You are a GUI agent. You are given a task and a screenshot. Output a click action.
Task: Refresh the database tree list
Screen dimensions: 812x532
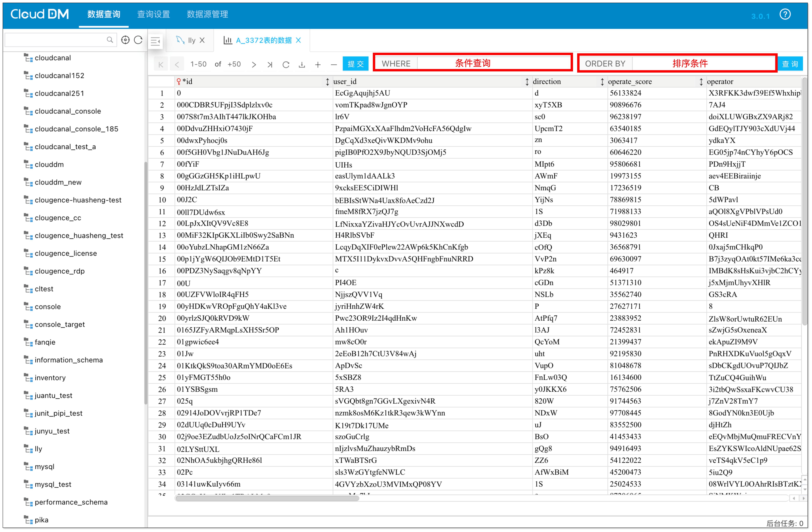pos(138,40)
